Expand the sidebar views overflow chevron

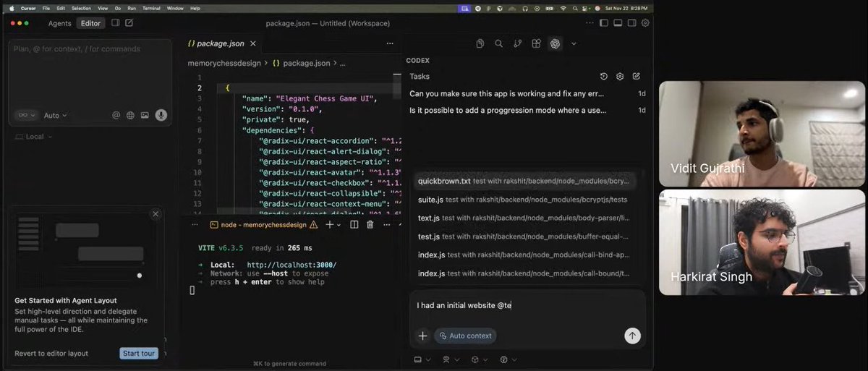coord(574,43)
